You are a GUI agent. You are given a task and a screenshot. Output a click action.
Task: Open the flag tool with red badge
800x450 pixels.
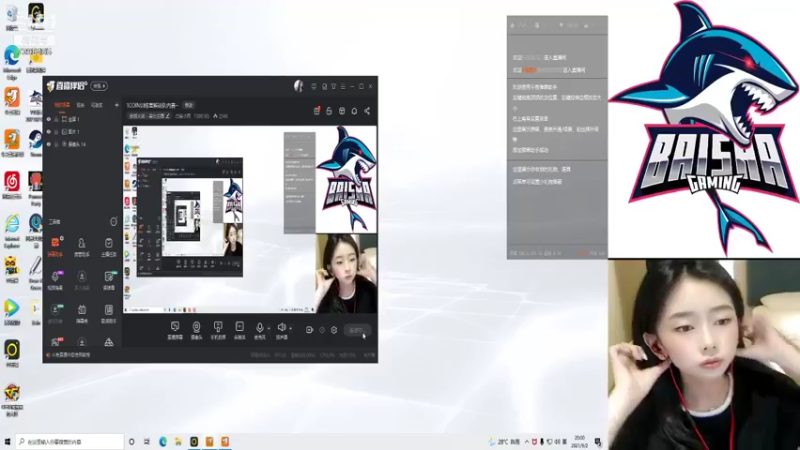tap(55, 342)
